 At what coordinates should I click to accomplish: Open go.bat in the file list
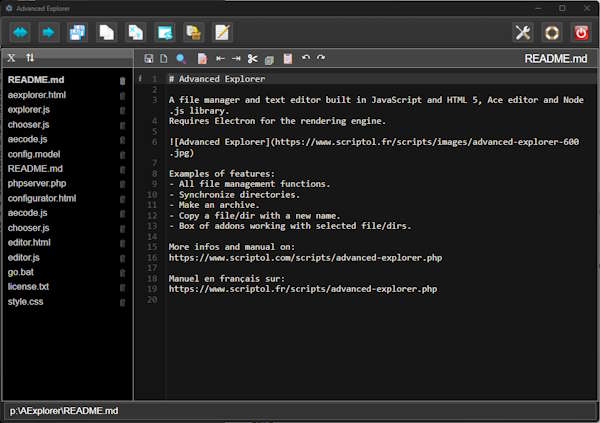tap(21, 272)
